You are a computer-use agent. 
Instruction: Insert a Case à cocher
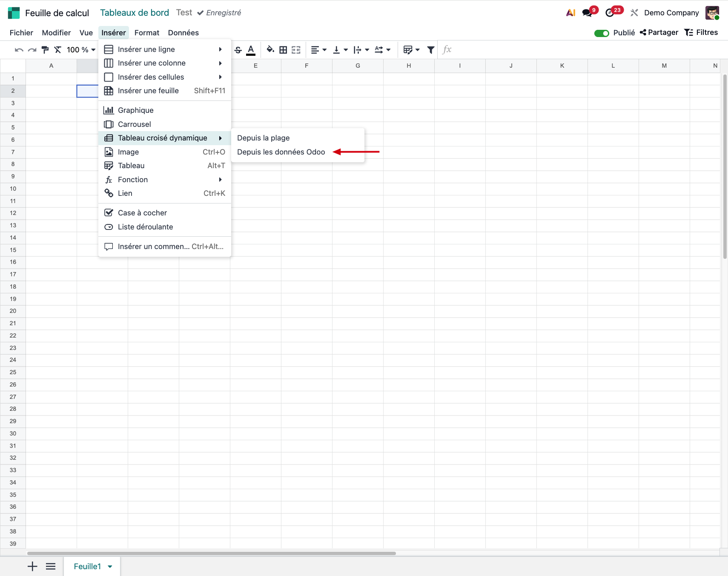click(142, 213)
